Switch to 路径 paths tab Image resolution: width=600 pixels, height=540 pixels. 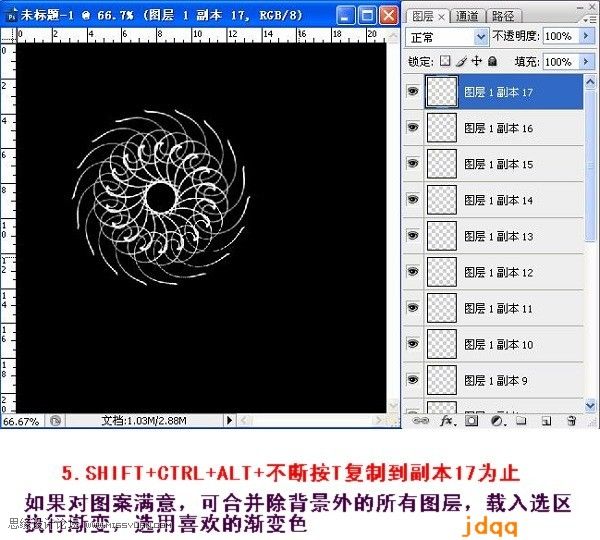(503, 16)
